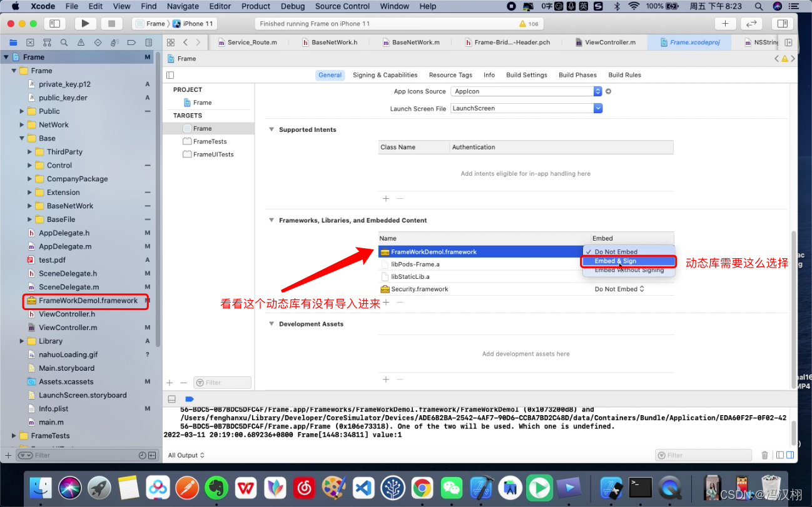Expand the ThirdParty folder
The image size is (812, 507).
29,152
